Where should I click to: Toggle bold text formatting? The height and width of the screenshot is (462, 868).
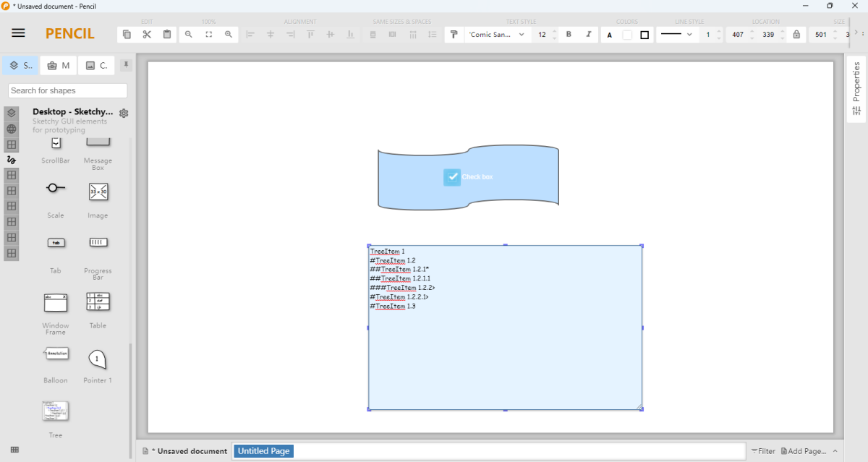569,34
